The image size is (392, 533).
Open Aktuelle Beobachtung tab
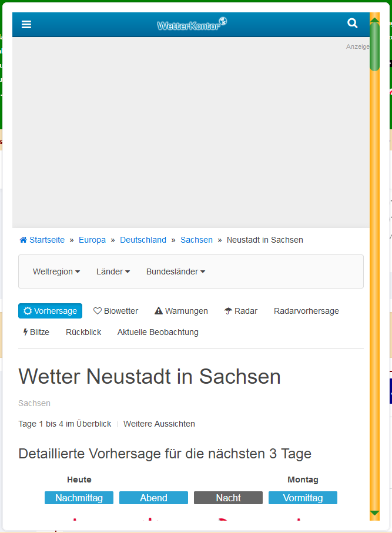pos(158,332)
